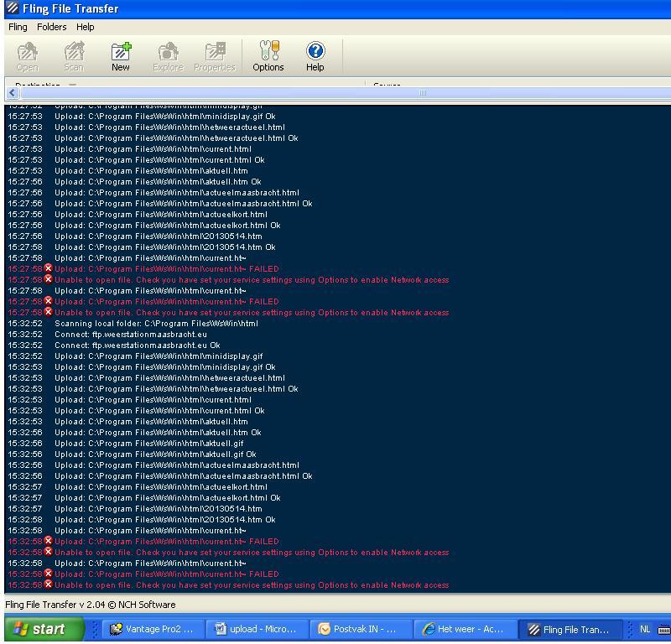Screen dimensions: 671x644
Task: Open the Folders menu
Action: [x=52, y=27]
